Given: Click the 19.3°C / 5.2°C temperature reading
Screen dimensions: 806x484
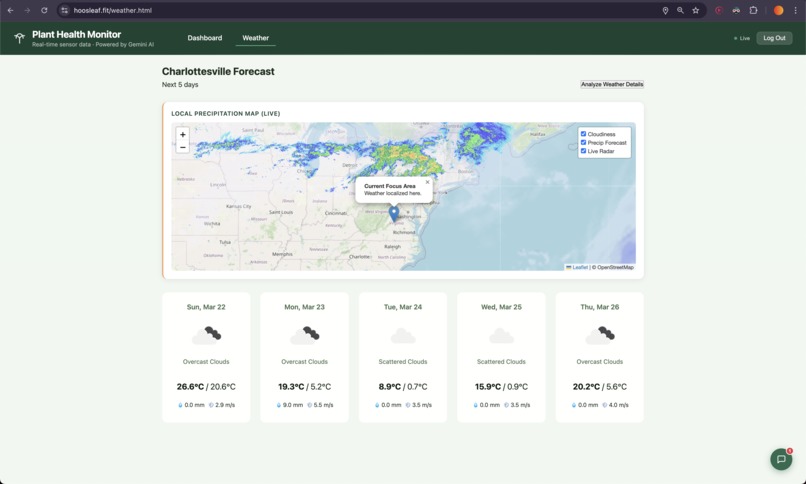Looking at the screenshot, I should pyautogui.click(x=304, y=386).
